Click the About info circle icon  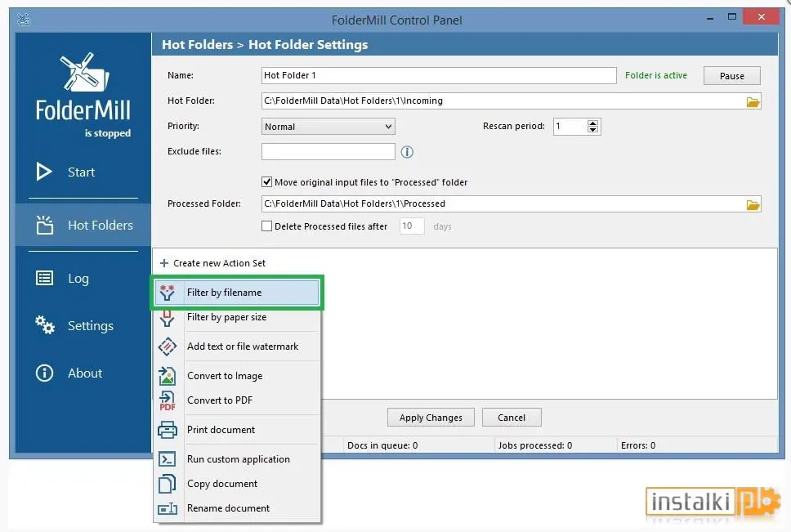[44, 373]
